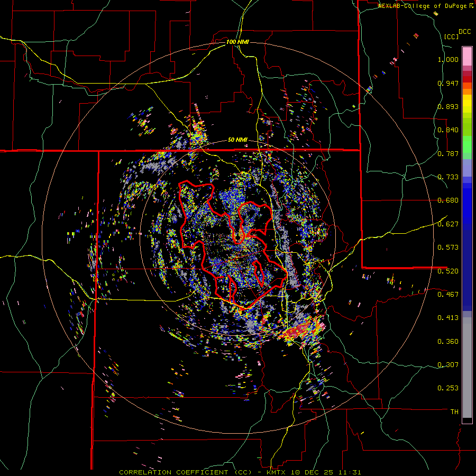Click the 0.467 scale value
This screenshot has height=476, width=476.
point(448,295)
